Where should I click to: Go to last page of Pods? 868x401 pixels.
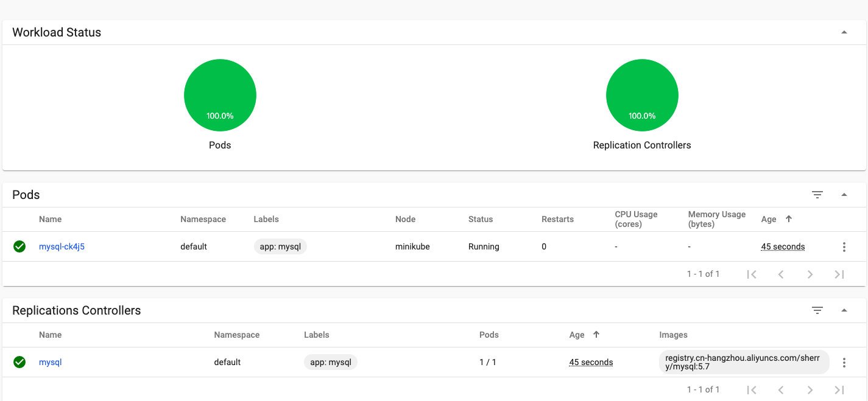839,274
